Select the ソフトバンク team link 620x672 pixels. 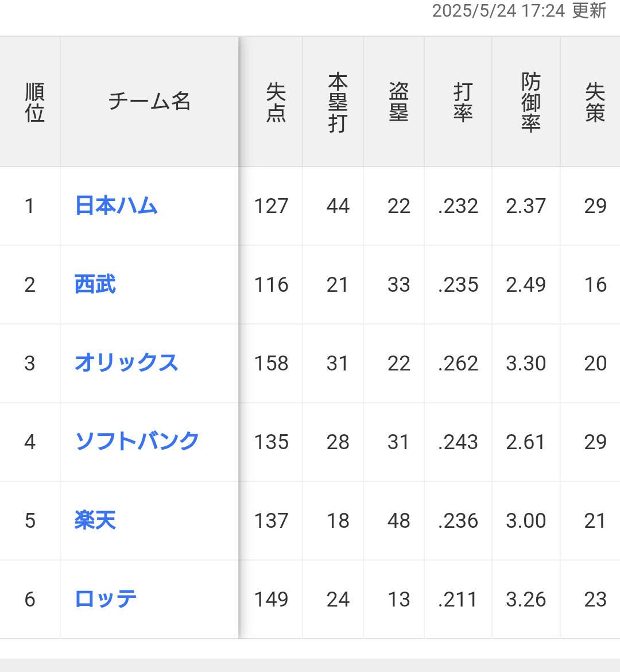137,441
